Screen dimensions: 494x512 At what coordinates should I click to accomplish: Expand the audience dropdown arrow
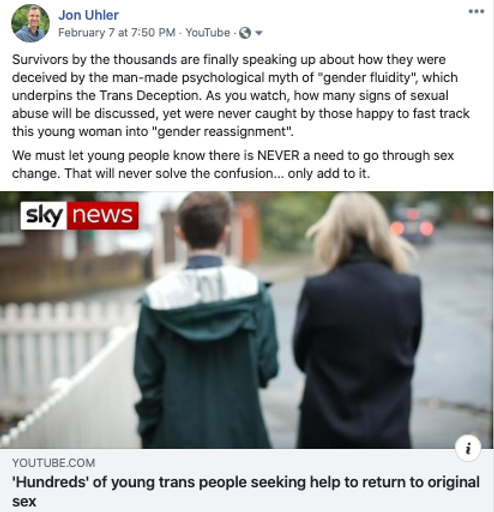pos(259,33)
